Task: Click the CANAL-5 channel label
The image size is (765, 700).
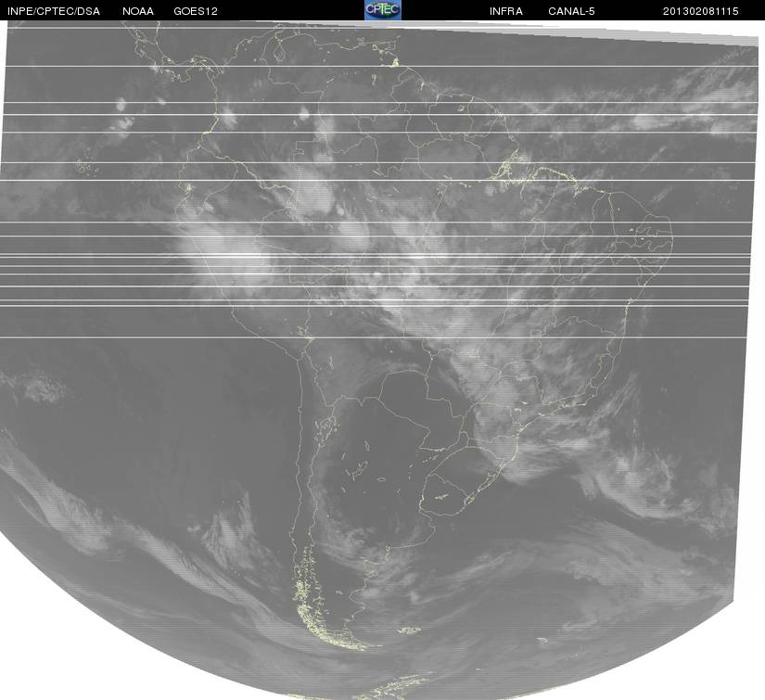Action: (571, 11)
